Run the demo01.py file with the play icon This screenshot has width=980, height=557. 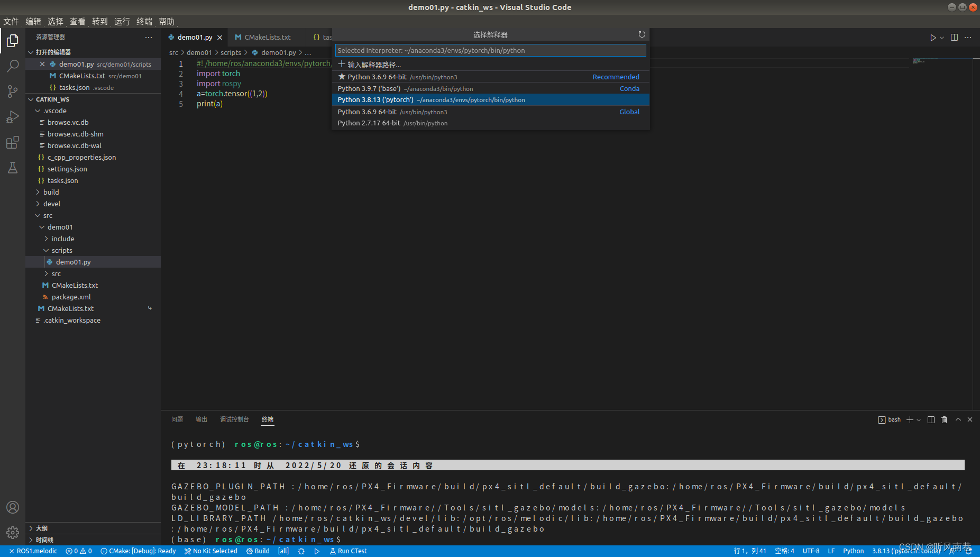click(x=932, y=37)
